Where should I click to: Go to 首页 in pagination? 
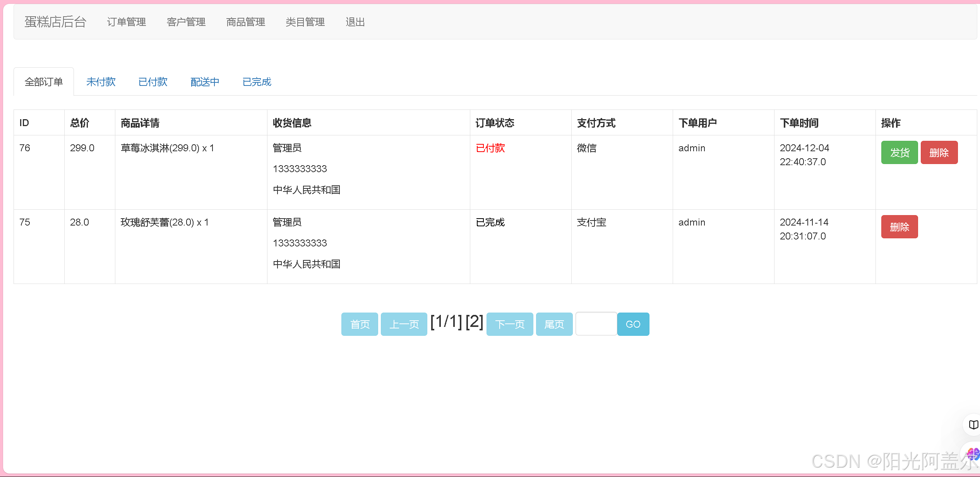[360, 324]
